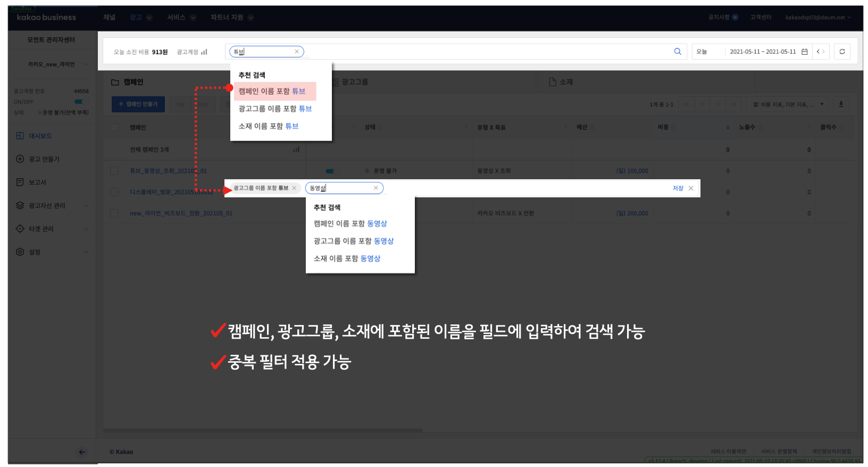Remove the 광고그룹 이름 포함 튜브 filter chip
The image size is (868, 467).
(x=294, y=188)
